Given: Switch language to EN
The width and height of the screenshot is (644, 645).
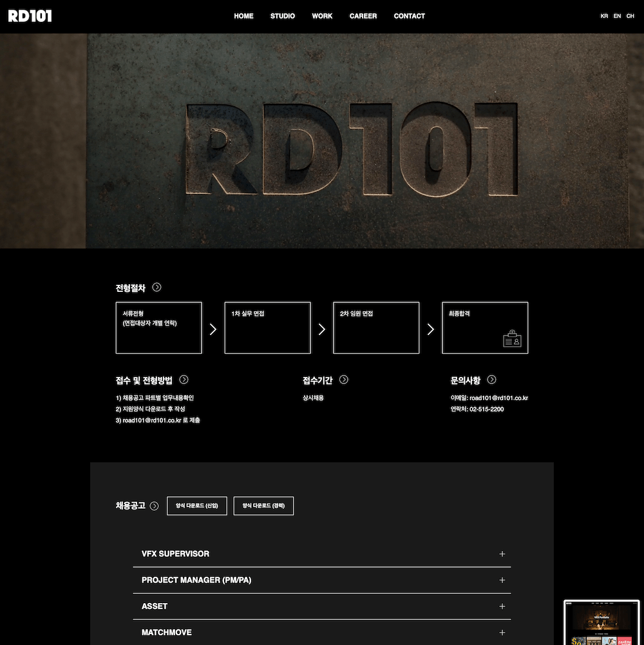Looking at the screenshot, I should [617, 16].
